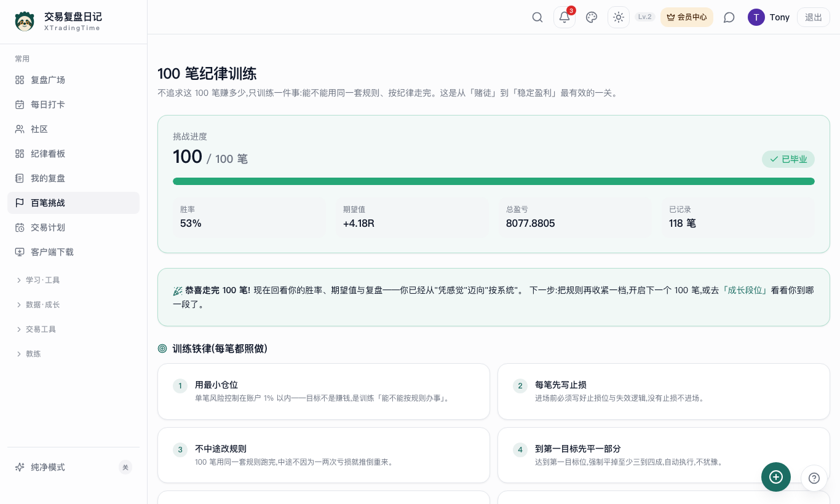Viewport: 840px width, 504px height.
Task: Click the 期望值 +4.18R stat card
Action: pos(412,217)
